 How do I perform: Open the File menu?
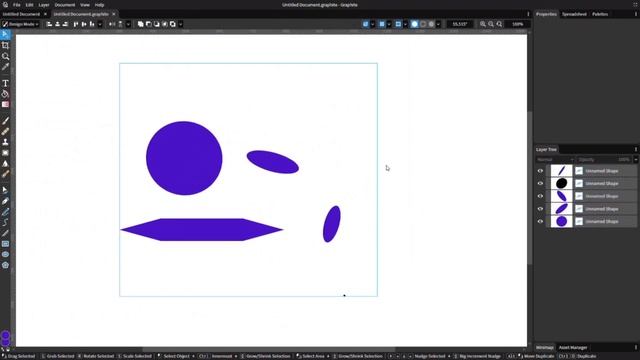tap(17, 5)
